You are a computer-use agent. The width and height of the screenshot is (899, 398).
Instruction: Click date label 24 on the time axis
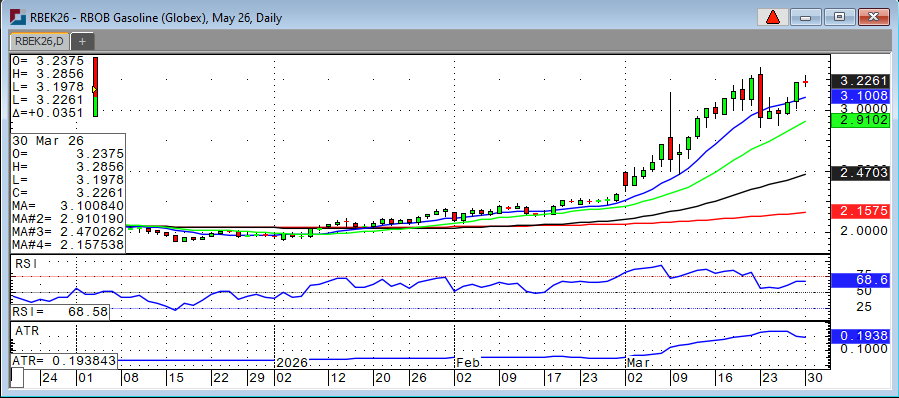pos(49,379)
